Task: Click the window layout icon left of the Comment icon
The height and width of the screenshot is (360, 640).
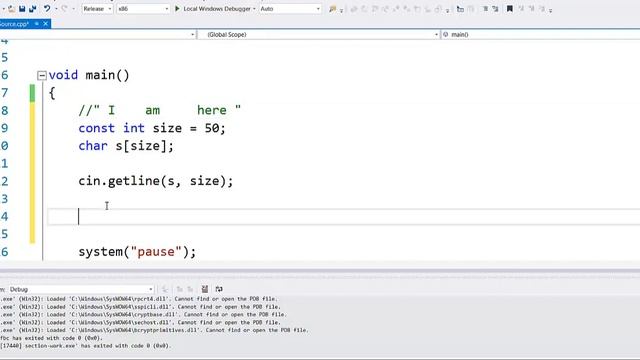Action: pyautogui.click(x=460, y=9)
